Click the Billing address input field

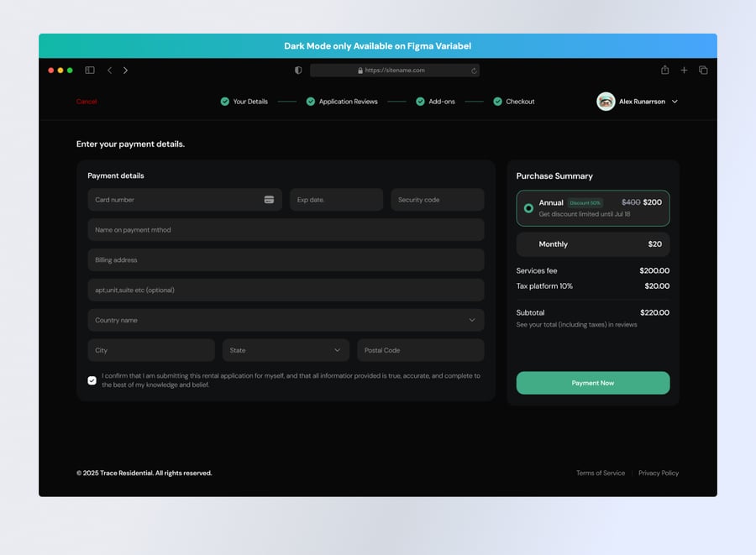click(286, 260)
